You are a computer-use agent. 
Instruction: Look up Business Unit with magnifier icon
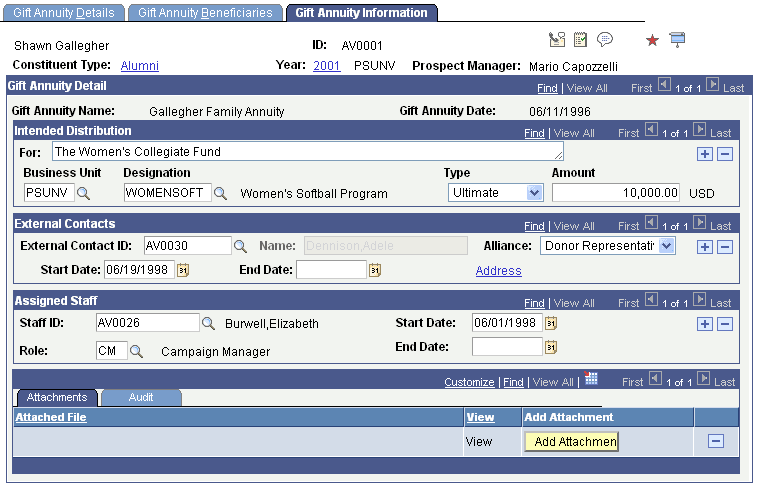coord(84,194)
